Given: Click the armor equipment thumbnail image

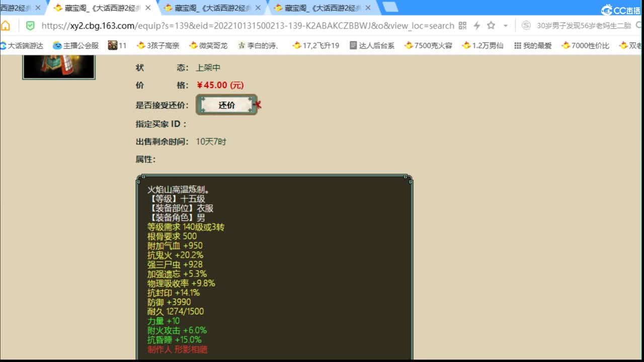Looking at the screenshot, I should [59, 66].
